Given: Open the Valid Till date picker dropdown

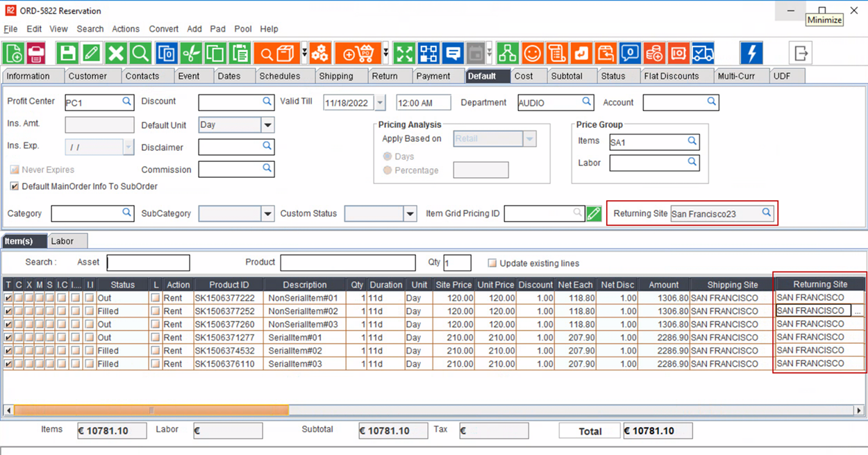Looking at the screenshot, I should coord(380,103).
